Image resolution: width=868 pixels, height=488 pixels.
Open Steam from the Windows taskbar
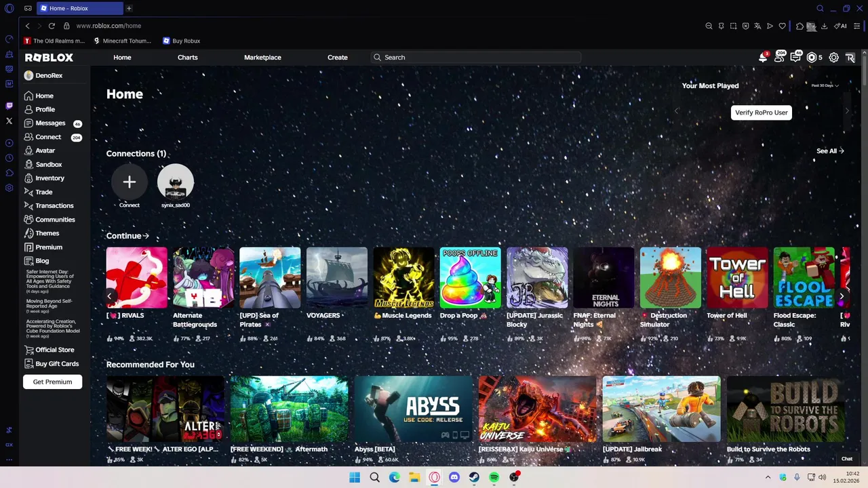pyautogui.click(x=474, y=477)
